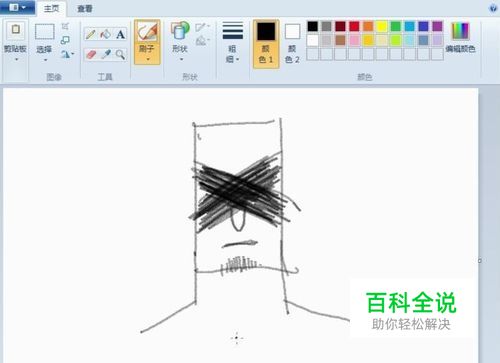Choose the indigo blue color swatch
The width and height of the screenshot is (500, 363).
pos(423,26)
